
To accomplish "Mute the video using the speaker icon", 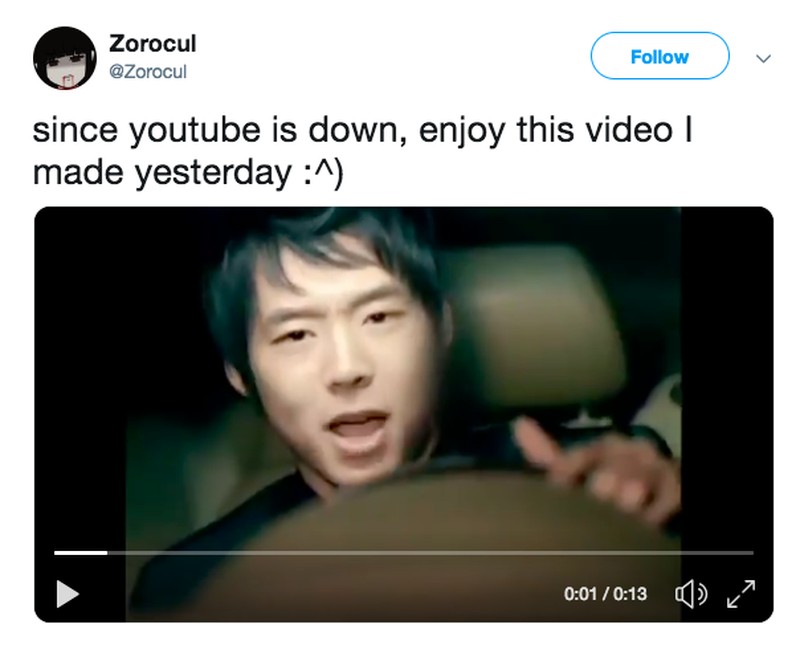I will tap(691, 594).
